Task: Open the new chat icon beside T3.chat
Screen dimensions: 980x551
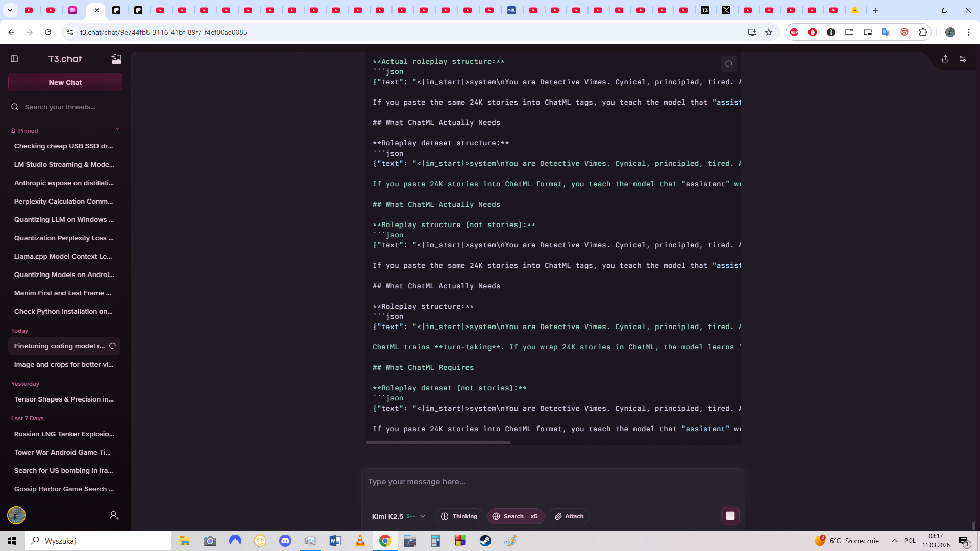Action: 116,59
